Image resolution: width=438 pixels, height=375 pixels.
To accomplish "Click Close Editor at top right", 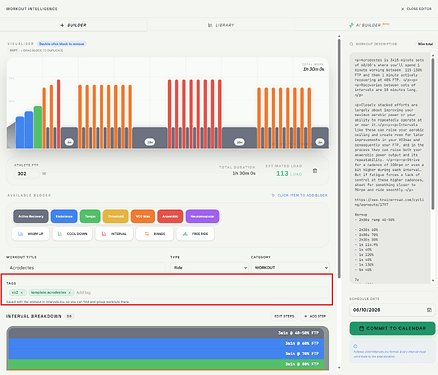I will click(x=416, y=9).
